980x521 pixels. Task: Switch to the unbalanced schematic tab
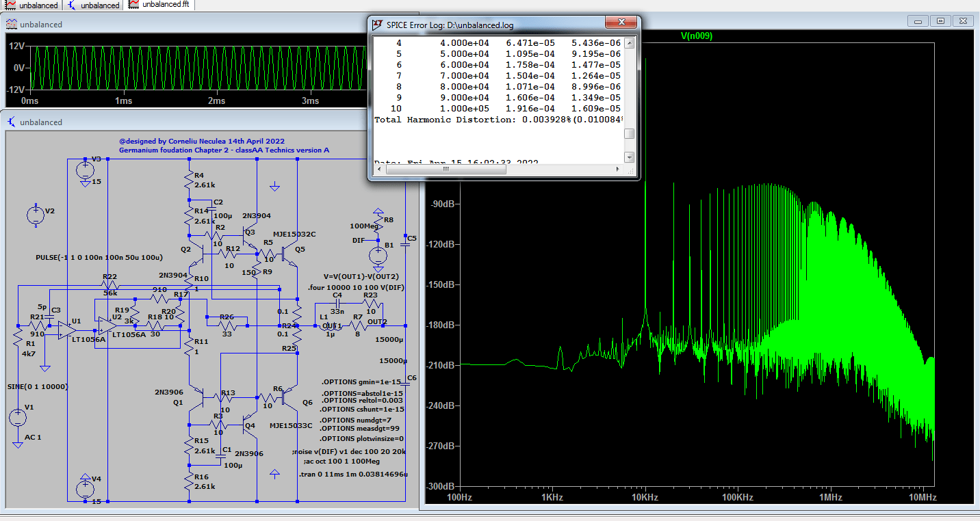point(93,5)
